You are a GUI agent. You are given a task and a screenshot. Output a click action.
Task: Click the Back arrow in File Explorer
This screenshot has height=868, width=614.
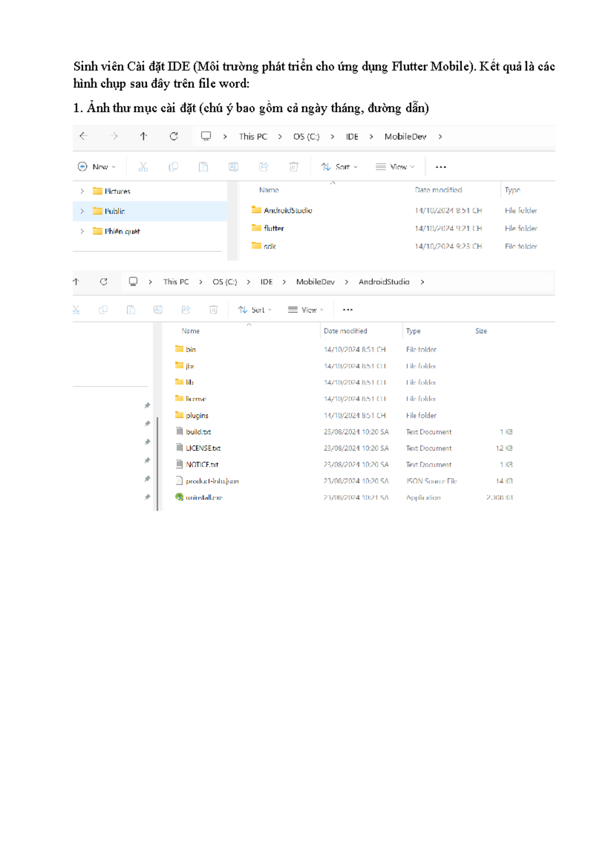(83, 136)
